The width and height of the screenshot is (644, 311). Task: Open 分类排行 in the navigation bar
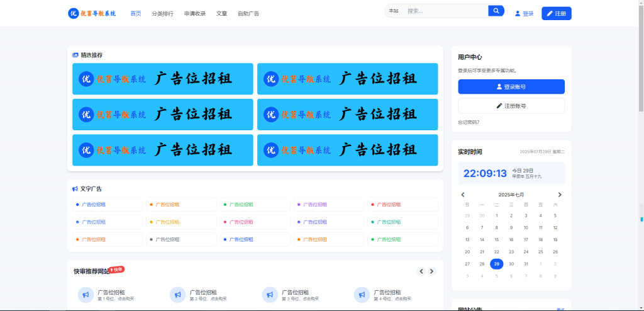[x=163, y=14]
